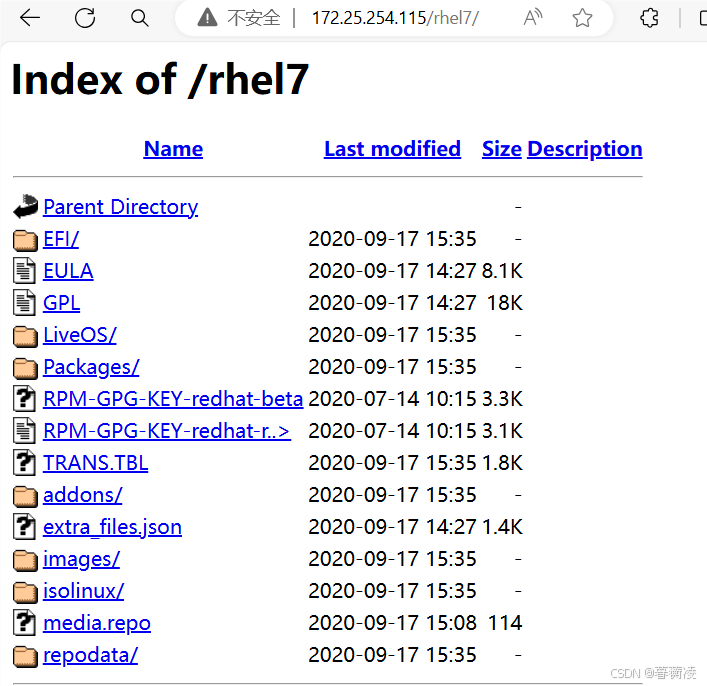
Task: Click unknown-file icon beside RPM-GPG-KEY-redhat-beta
Action: click(x=24, y=399)
